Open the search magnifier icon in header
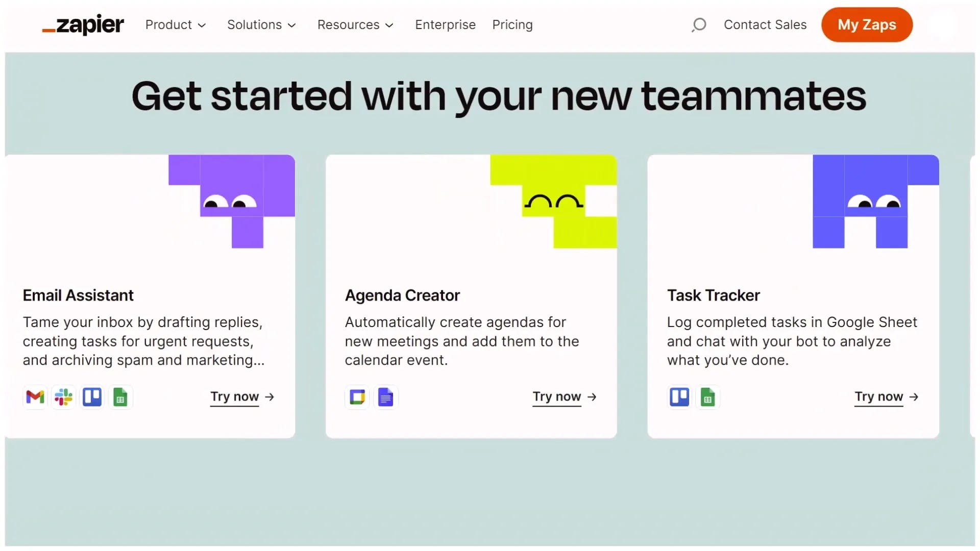 tap(699, 24)
